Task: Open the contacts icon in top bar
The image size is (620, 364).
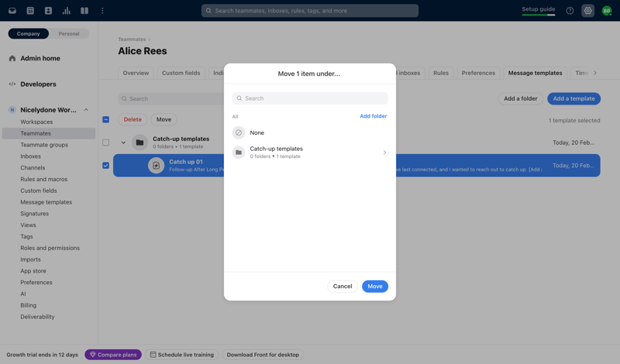Action: click(48, 11)
